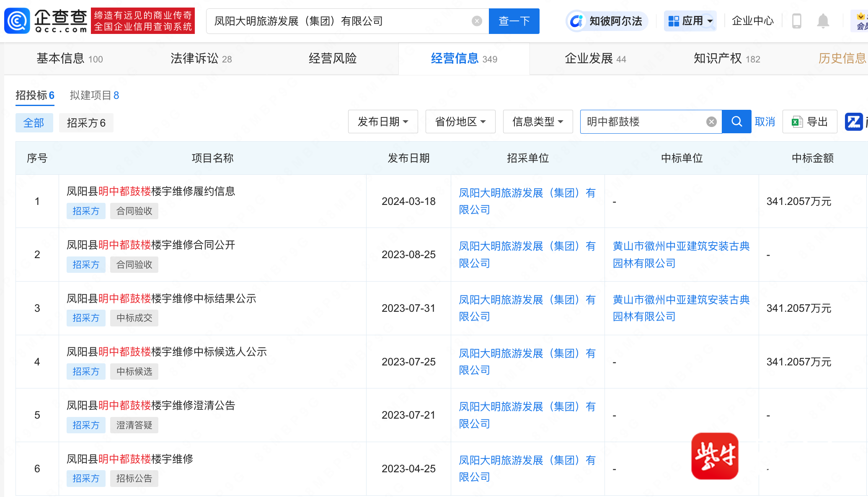Image resolution: width=868 pixels, height=497 pixels.
Task: Click the Qichacha logo icon
Action: tap(17, 21)
